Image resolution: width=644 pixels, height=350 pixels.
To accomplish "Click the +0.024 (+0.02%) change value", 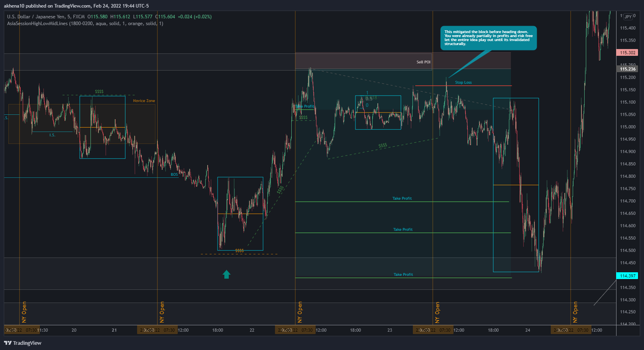I will 194,17.
